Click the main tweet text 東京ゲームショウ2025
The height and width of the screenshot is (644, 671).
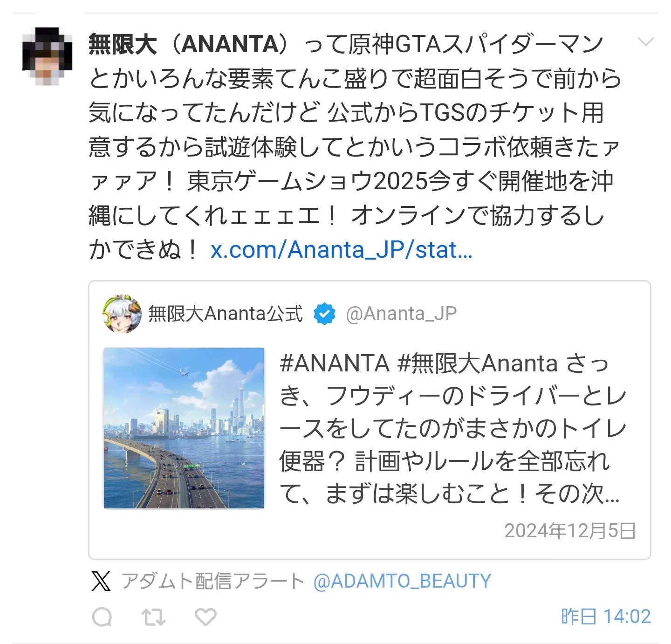coord(308,182)
